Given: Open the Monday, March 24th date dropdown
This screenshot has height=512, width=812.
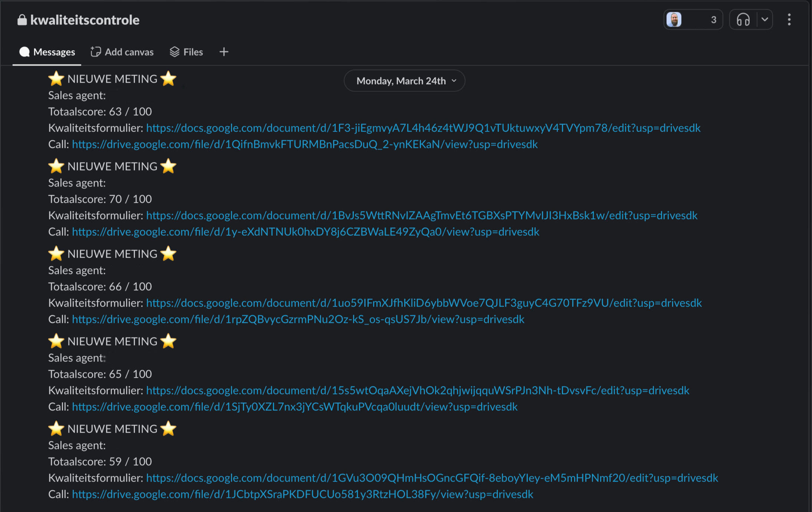Looking at the screenshot, I should (x=404, y=81).
